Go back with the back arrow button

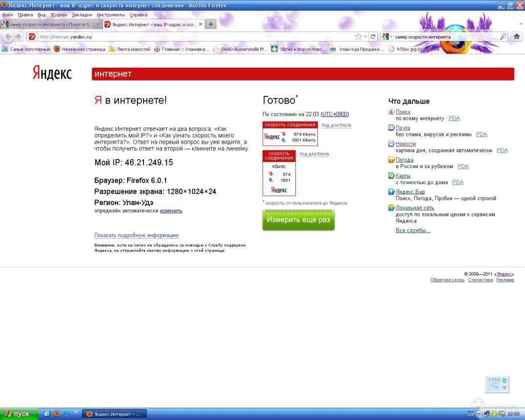click(8, 36)
